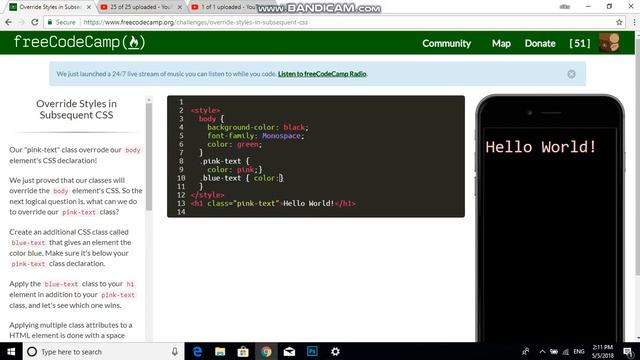Screen dimensions: 640x360
Task: View the Secure site information padlock
Action: 61,22
